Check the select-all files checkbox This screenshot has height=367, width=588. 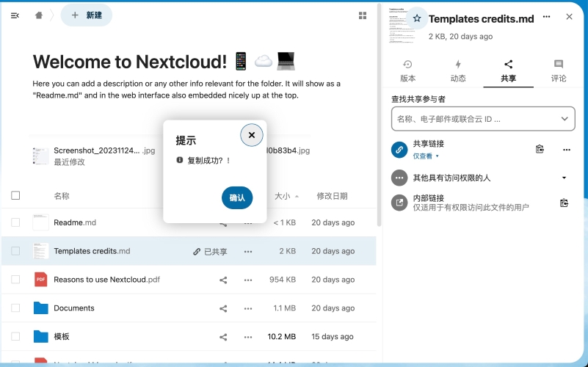[x=15, y=195]
